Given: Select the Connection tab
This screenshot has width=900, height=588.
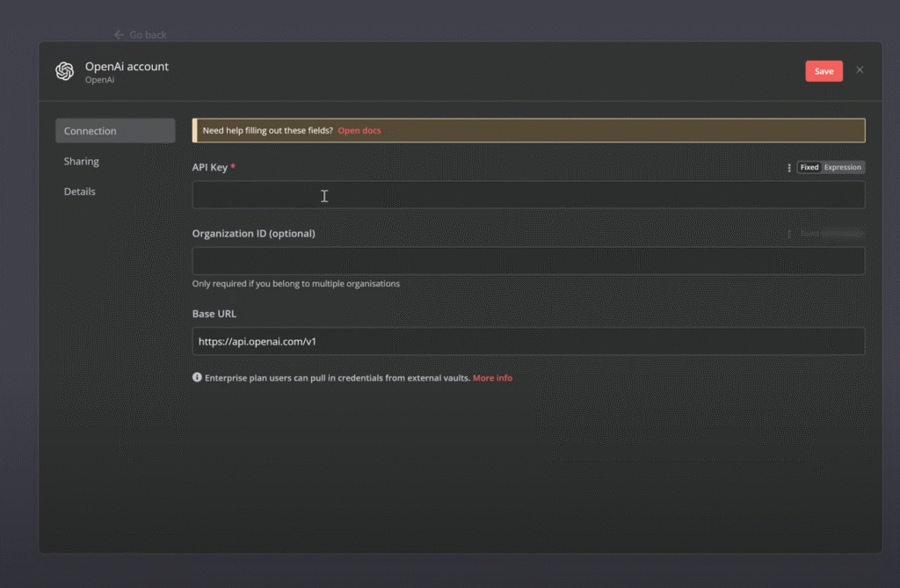Looking at the screenshot, I should coord(115,131).
